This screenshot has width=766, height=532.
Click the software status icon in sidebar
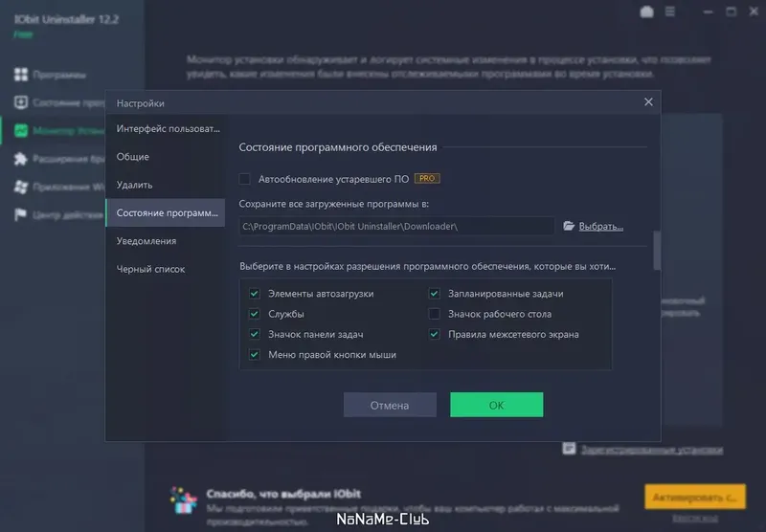pos(21,102)
